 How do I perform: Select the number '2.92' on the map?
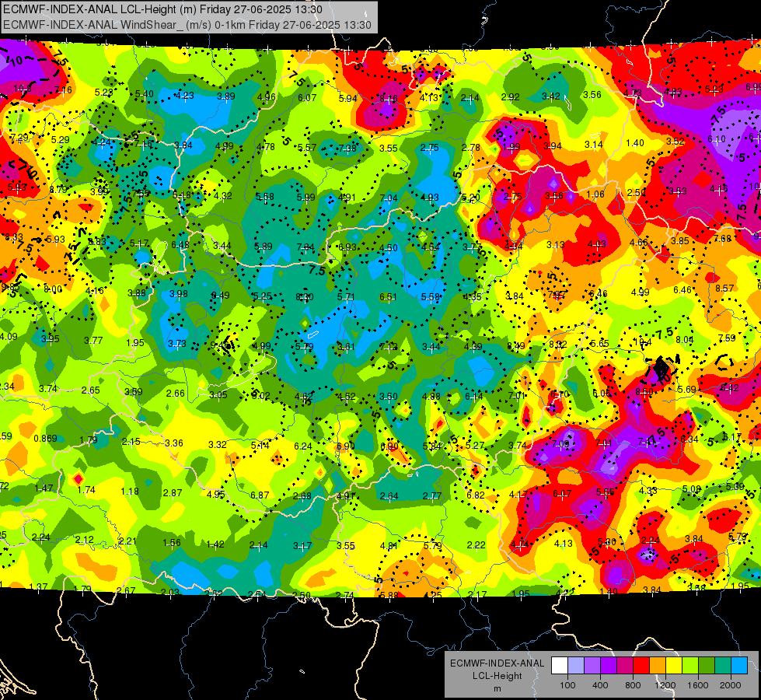pyautogui.click(x=511, y=97)
